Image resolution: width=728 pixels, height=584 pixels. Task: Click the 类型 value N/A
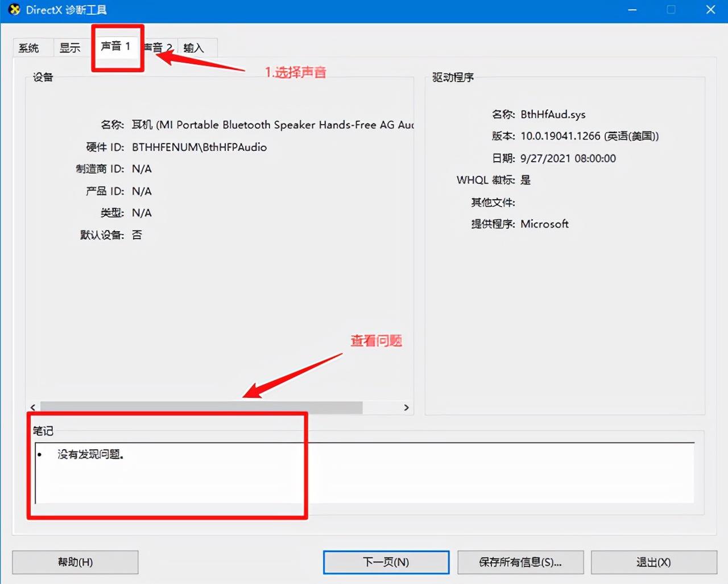click(142, 213)
